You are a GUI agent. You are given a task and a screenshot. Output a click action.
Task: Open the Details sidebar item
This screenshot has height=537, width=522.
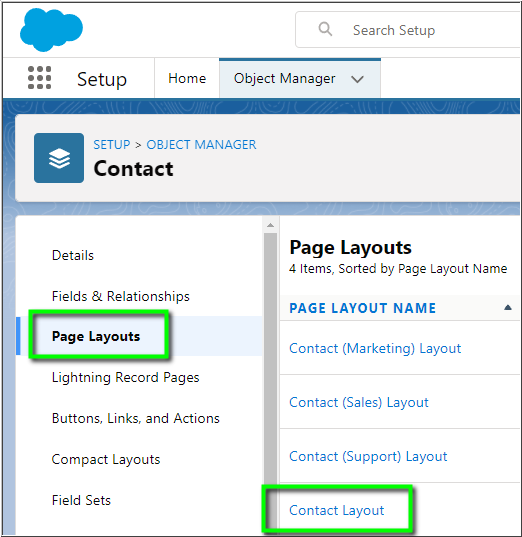(x=73, y=255)
